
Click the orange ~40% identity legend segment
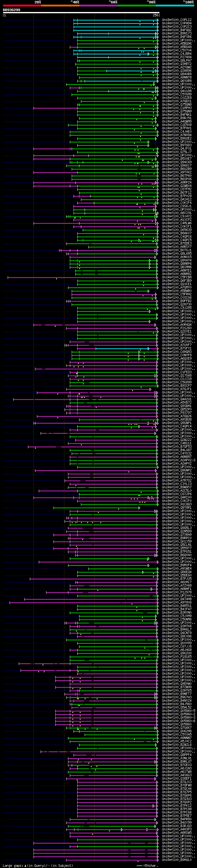(60, 6)
